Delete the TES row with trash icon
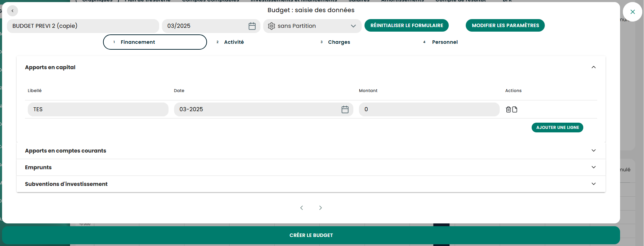The image size is (644, 246). (x=508, y=109)
